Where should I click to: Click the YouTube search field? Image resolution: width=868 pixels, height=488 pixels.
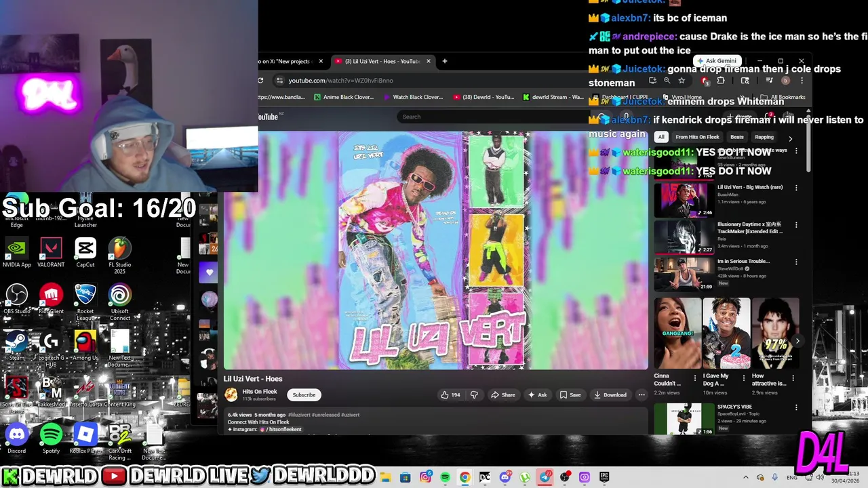[x=488, y=117]
